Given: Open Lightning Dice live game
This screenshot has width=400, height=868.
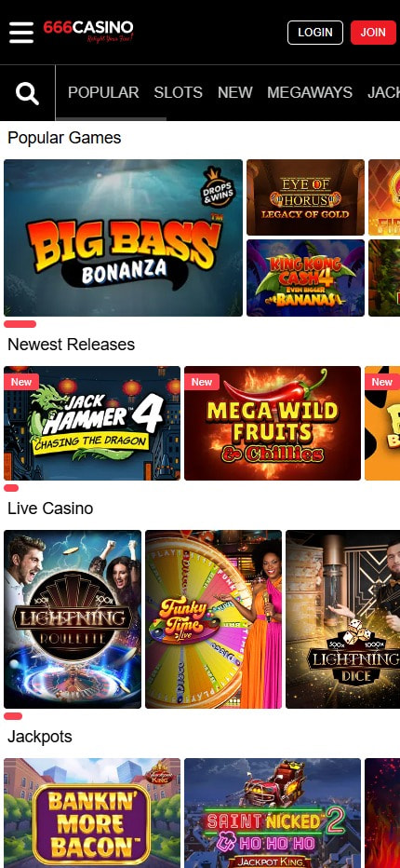Looking at the screenshot, I should click(343, 619).
